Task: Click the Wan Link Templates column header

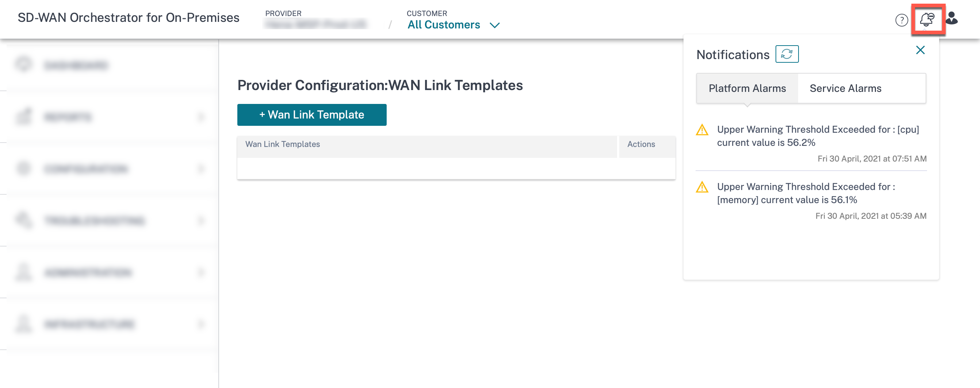Action: pos(282,144)
